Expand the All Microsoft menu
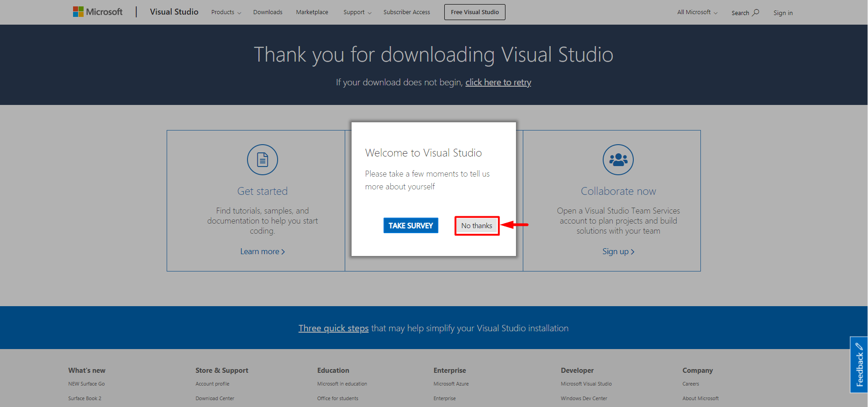Image resolution: width=868 pixels, height=407 pixels. (x=697, y=12)
